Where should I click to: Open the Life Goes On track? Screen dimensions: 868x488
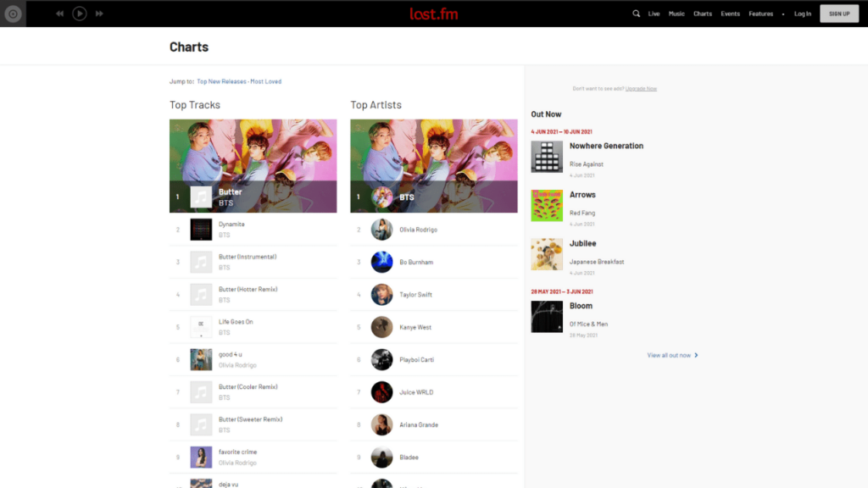[236, 321]
